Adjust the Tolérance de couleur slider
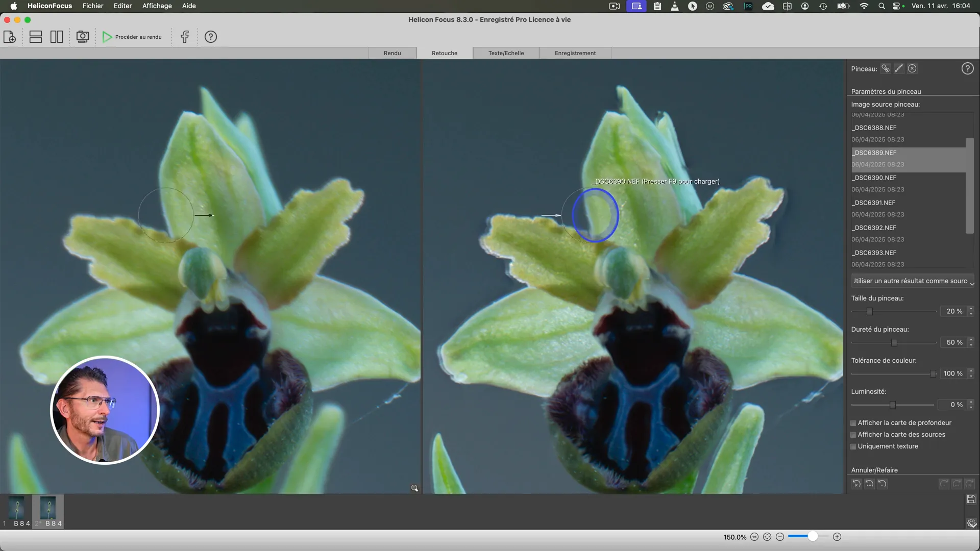980x551 pixels. pyautogui.click(x=933, y=373)
